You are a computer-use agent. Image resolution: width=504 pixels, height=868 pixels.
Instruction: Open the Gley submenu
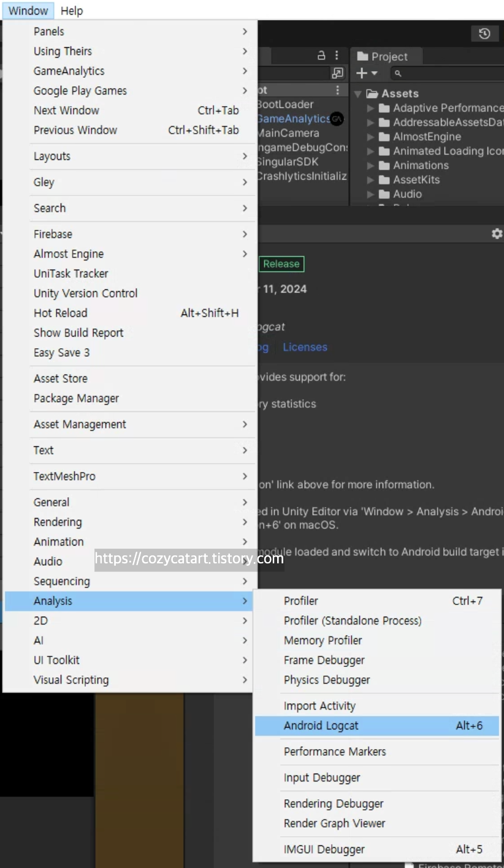tap(130, 182)
